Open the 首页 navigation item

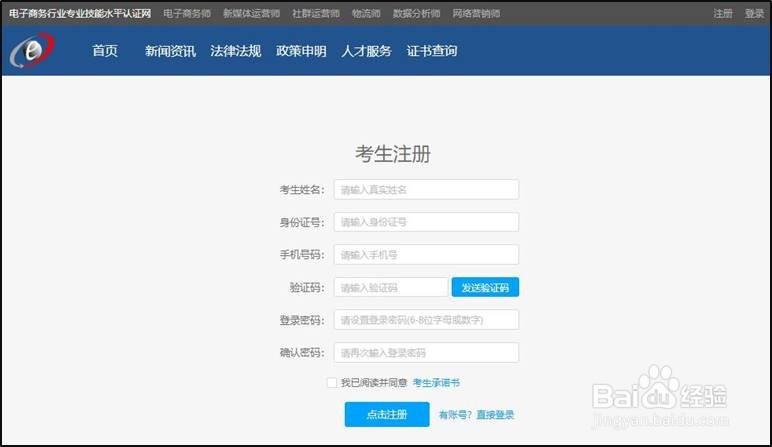click(x=105, y=51)
